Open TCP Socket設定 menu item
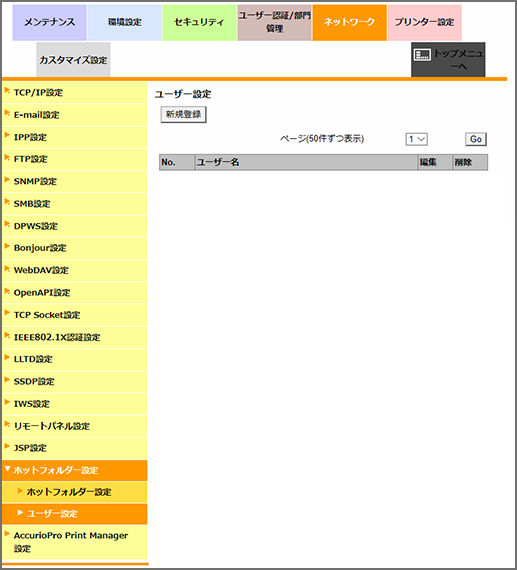 click(75, 315)
